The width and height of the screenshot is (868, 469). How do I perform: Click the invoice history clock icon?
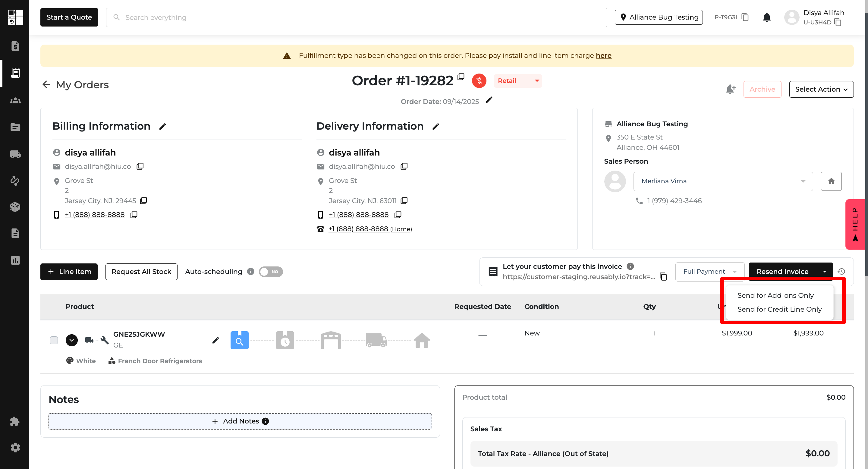pos(841,272)
